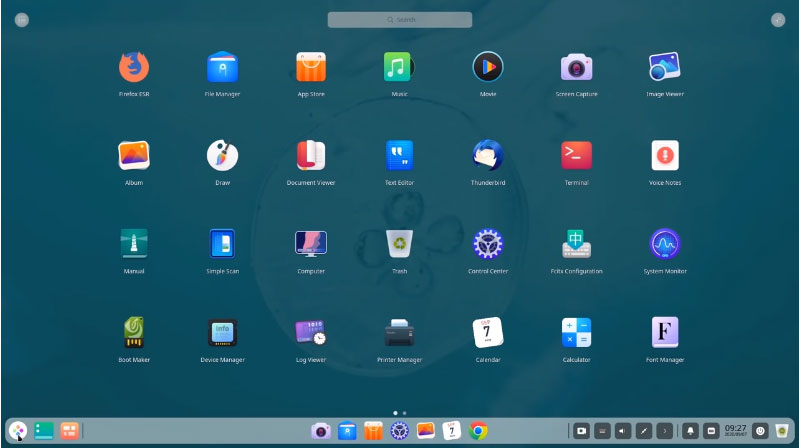Launch the Terminal
The width and height of the screenshot is (799, 448).
tap(576, 155)
